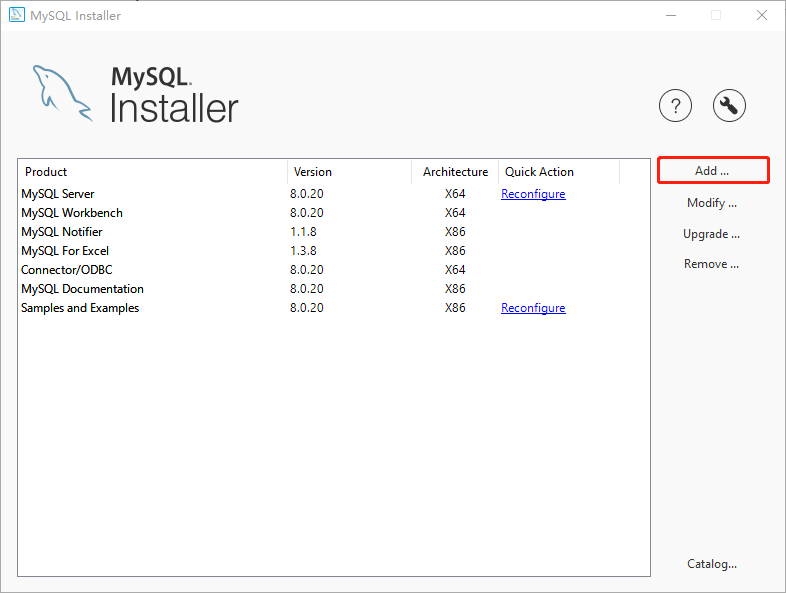Select the MySQL Workbench row
The height and width of the screenshot is (593, 786).
pos(334,213)
